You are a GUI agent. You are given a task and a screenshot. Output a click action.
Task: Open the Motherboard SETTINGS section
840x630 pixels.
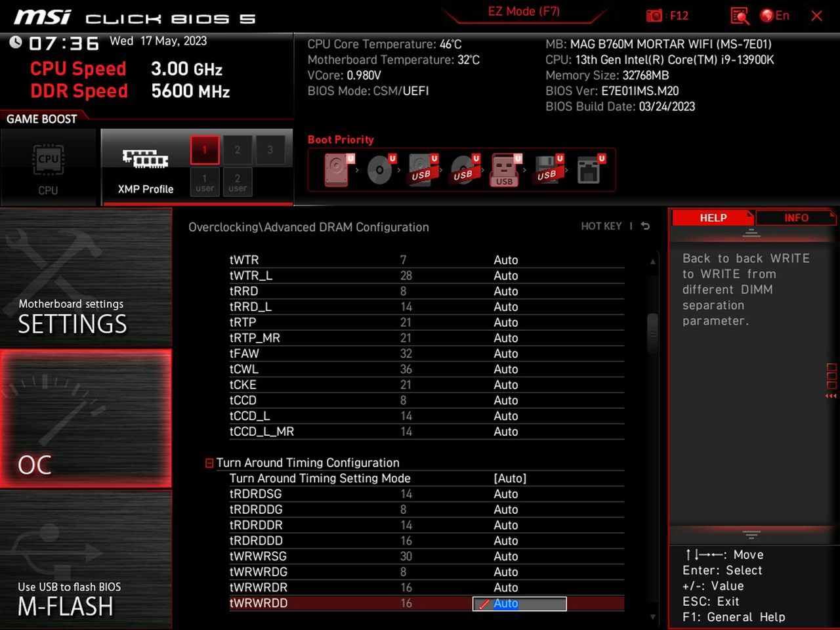coord(86,278)
